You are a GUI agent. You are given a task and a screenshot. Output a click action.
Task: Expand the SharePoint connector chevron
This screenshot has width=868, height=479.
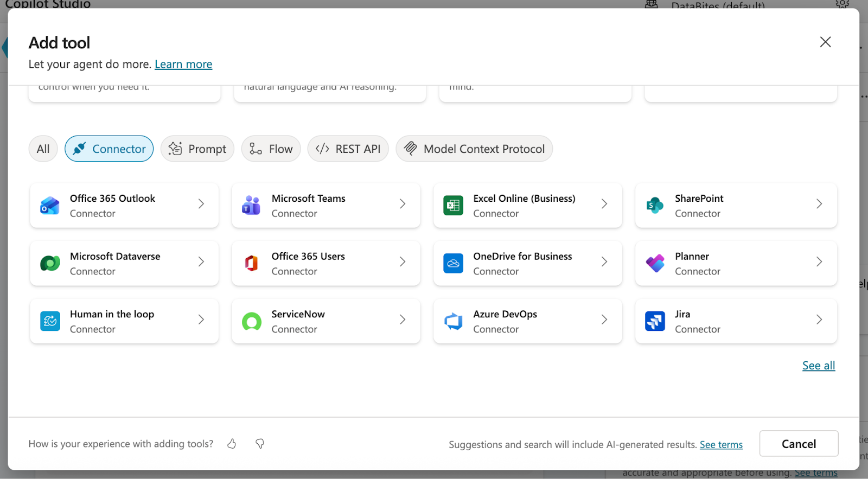819,204
